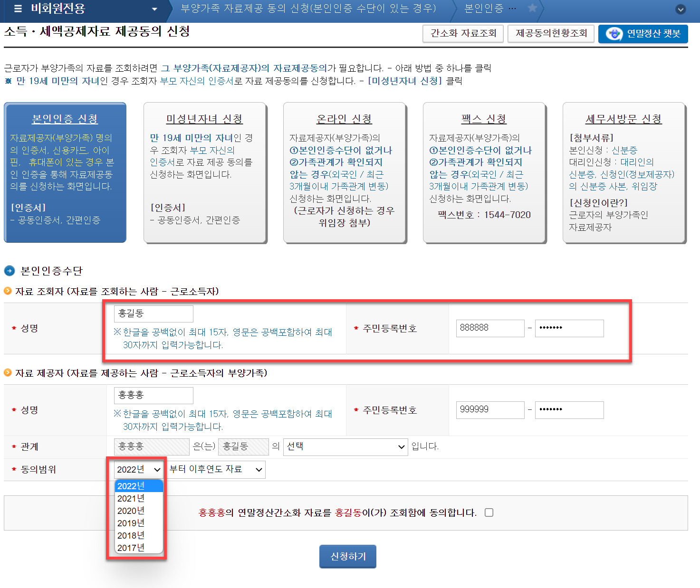Click the 간소화 자료조회 button

click(x=463, y=34)
